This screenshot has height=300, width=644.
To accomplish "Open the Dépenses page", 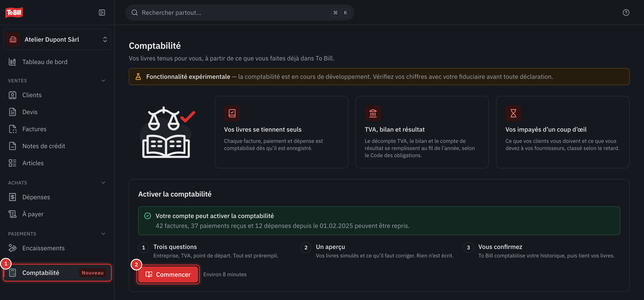I will tap(57, 197).
